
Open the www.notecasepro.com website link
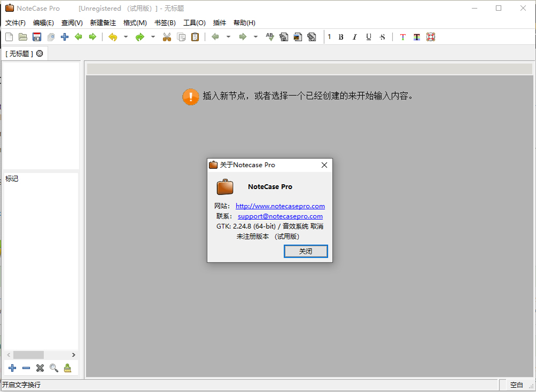[x=280, y=206]
